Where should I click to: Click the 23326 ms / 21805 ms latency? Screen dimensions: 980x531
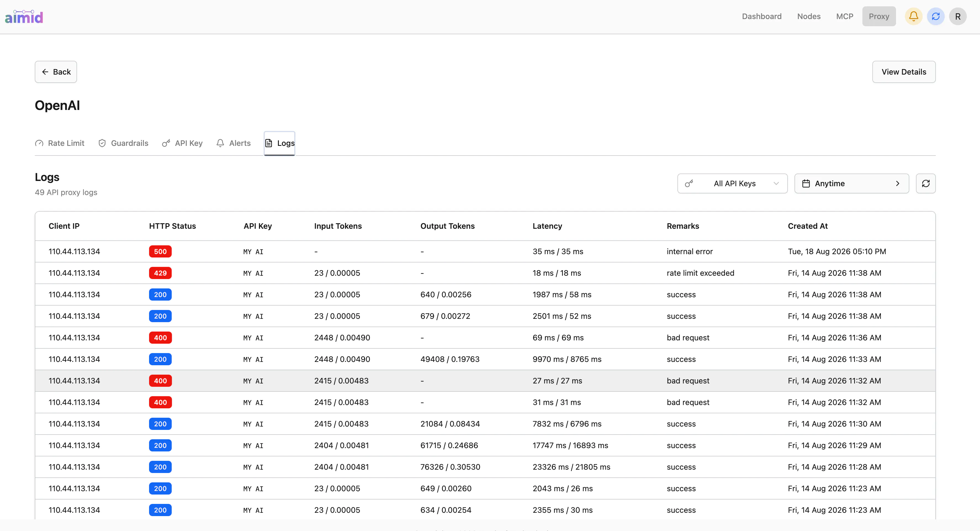571,467
